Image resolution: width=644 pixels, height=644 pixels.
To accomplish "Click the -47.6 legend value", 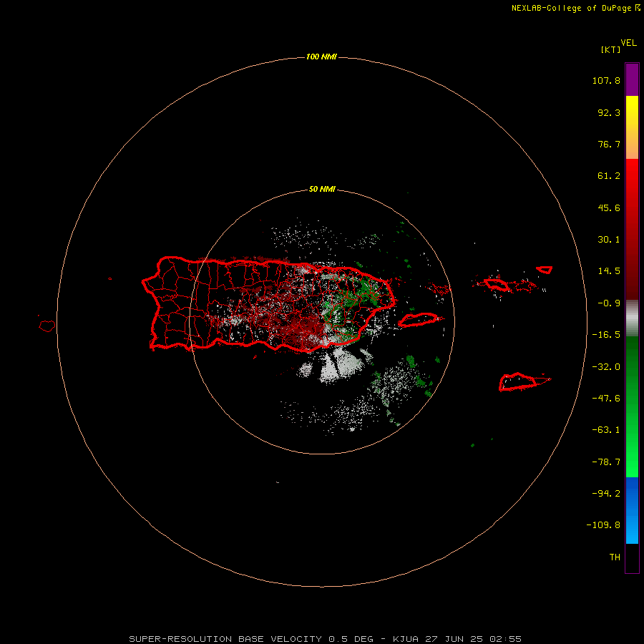I will tap(606, 399).
